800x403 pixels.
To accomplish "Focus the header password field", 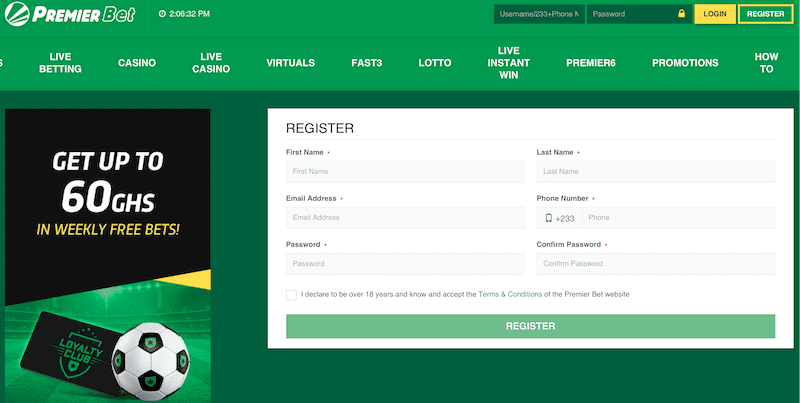I will [639, 14].
